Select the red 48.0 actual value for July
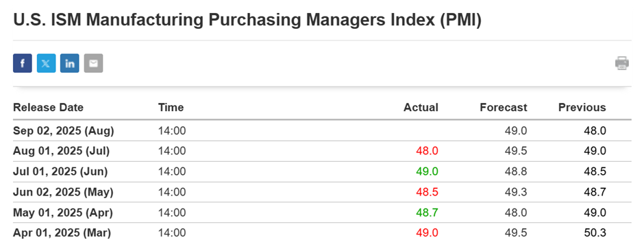Screen dimensions: 644x249 click(427, 151)
